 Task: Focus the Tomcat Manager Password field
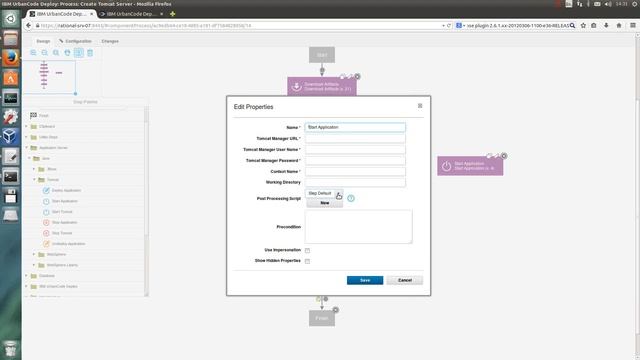coord(355,160)
